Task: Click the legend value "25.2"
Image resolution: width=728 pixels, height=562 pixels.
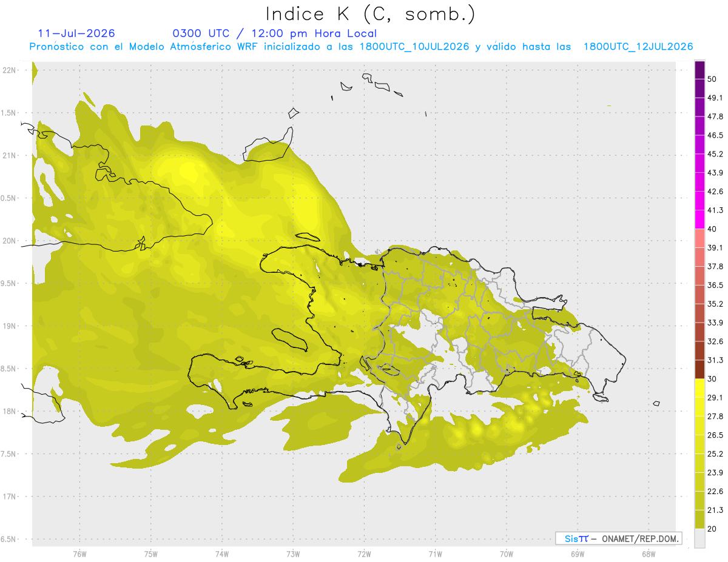Action: pyautogui.click(x=715, y=453)
